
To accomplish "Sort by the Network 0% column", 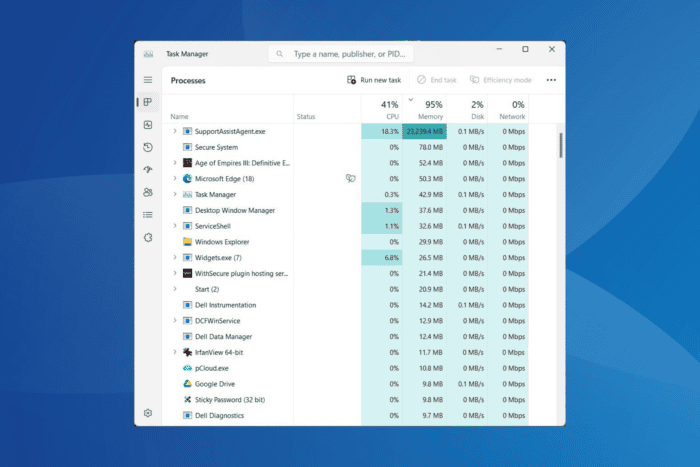I will coord(508,109).
